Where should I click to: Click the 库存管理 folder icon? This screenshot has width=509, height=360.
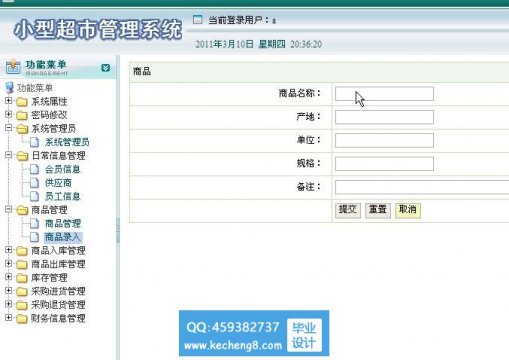click(22, 278)
